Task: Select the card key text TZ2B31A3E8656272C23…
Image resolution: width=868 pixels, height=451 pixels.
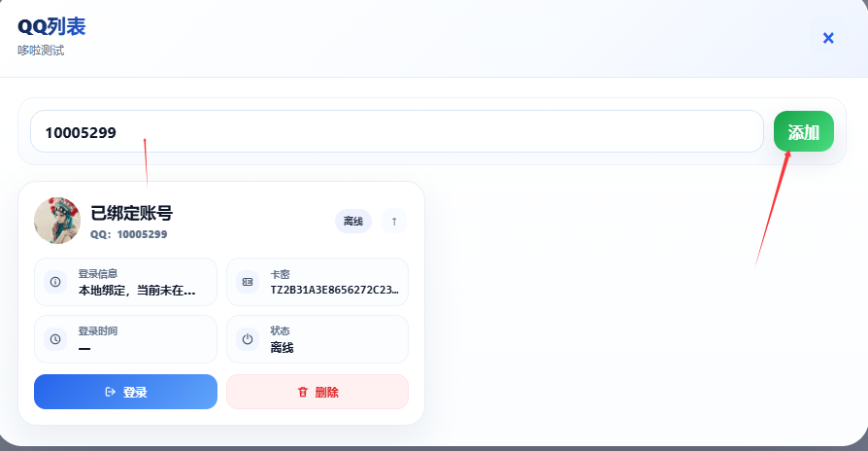Action: click(x=334, y=290)
